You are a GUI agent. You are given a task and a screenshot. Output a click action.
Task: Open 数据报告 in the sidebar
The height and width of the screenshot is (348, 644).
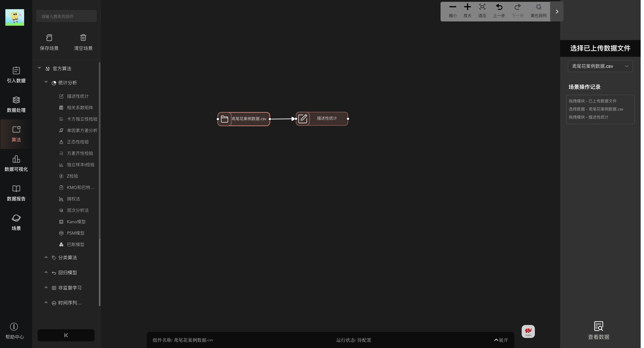pyautogui.click(x=16, y=193)
